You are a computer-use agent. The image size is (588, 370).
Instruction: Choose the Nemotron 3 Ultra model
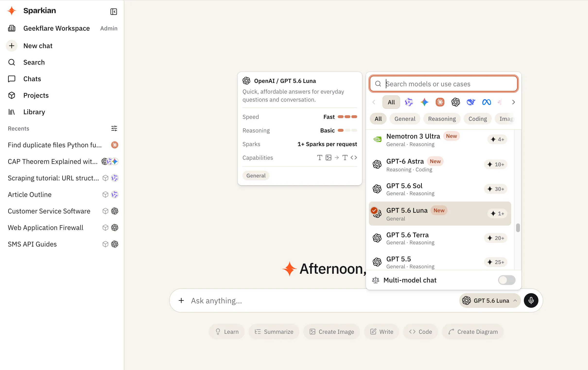coord(440,140)
